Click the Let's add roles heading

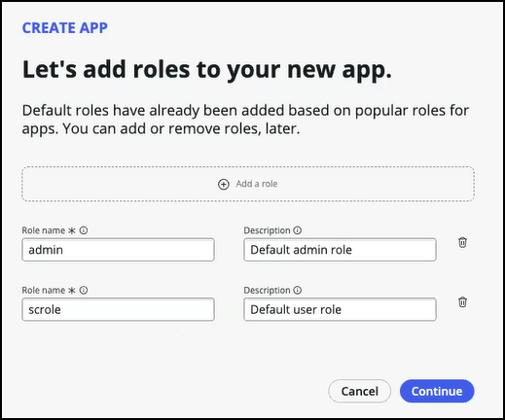(x=207, y=70)
